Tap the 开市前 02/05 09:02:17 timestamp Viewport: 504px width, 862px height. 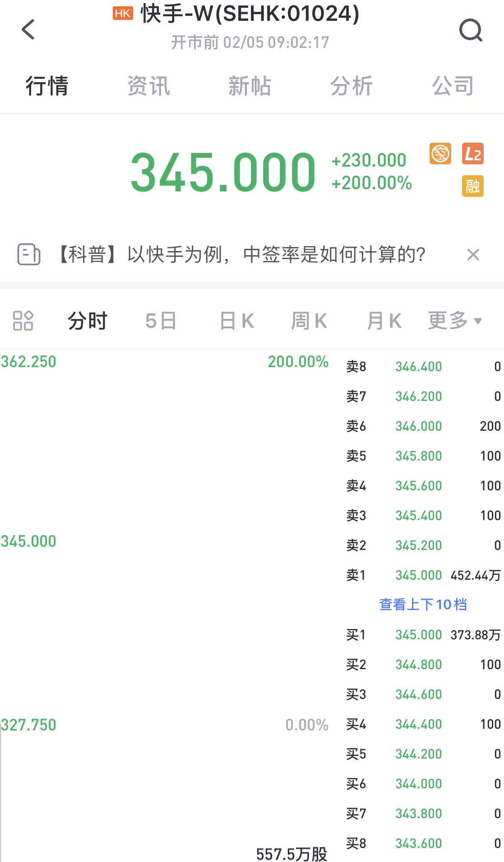tap(250, 42)
